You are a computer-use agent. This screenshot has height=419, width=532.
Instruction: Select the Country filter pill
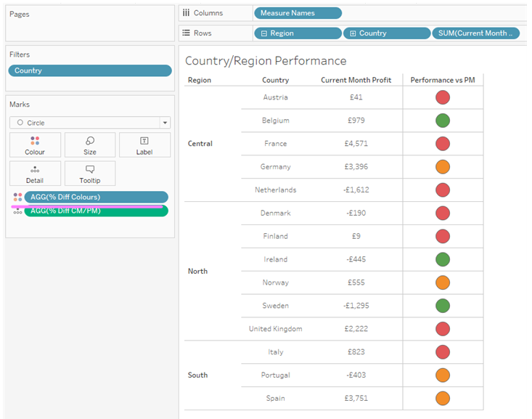pyautogui.click(x=90, y=70)
